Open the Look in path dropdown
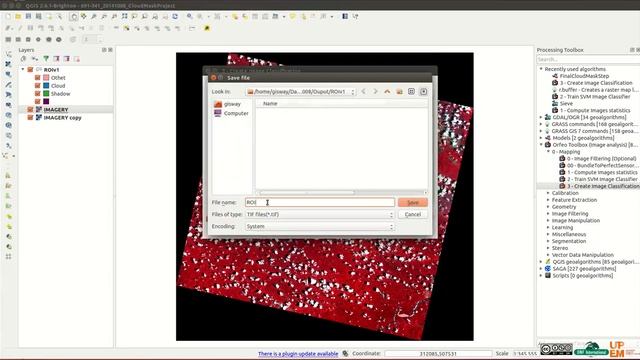The width and height of the screenshot is (640, 360). (x=300, y=92)
